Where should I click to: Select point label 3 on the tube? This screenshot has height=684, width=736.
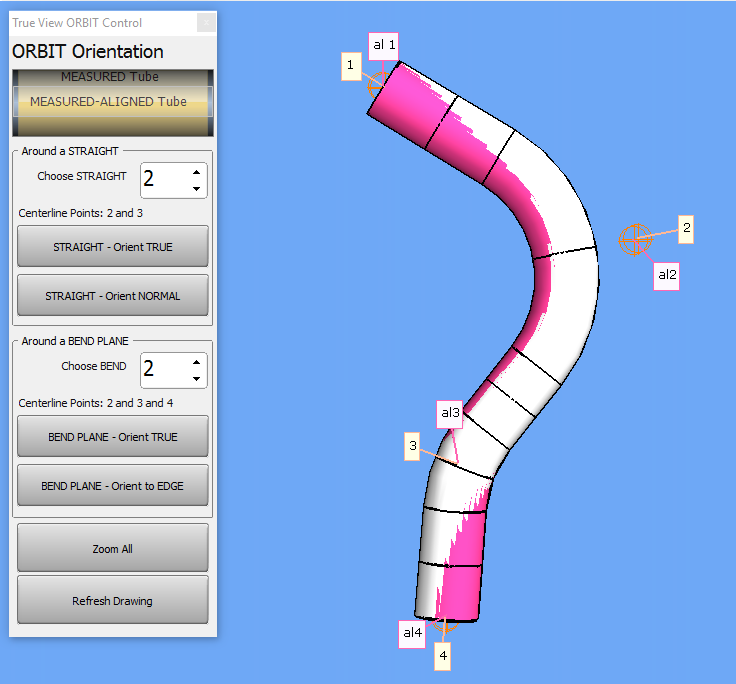coord(412,446)
